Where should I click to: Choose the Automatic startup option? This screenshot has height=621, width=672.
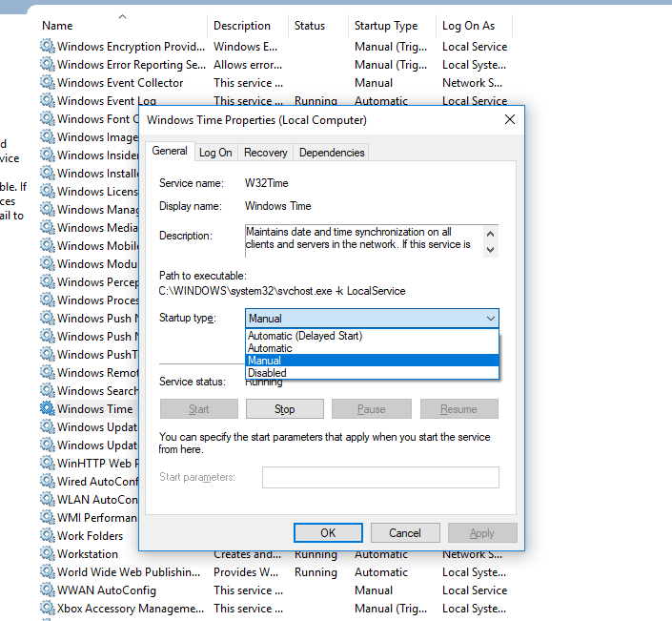pos(373,348)
